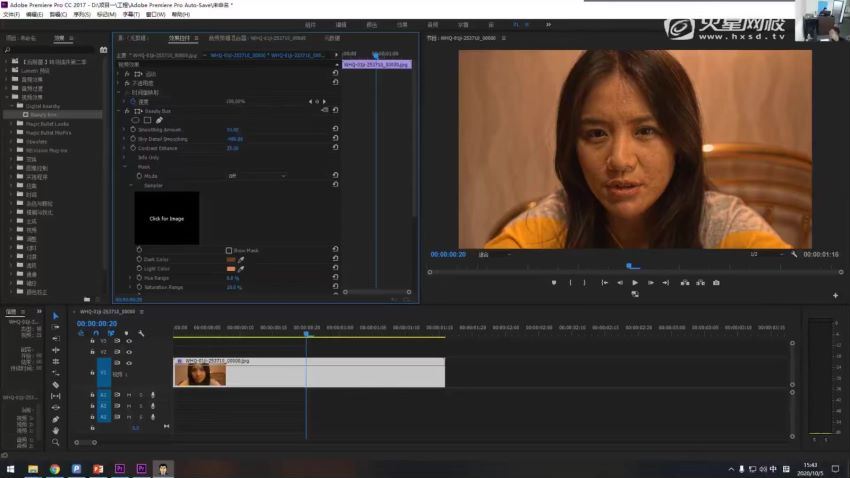Image resolution: width=850 pixels, height=478 pixels.
Task: Open playback resolution 1/2 dropdown
Action: tap(767, 254)
